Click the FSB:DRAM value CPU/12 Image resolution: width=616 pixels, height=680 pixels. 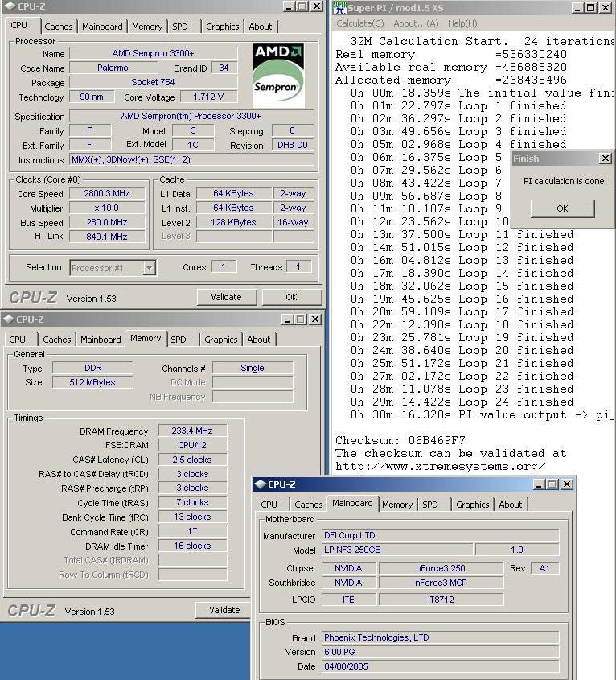pos(192,445)
